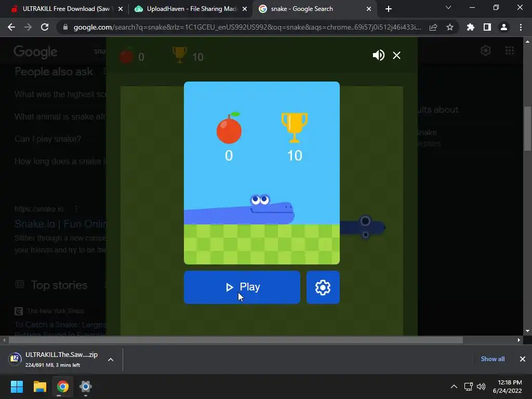Share this page icon
This screenshot has height=399, width=532.
coord(433,27)
